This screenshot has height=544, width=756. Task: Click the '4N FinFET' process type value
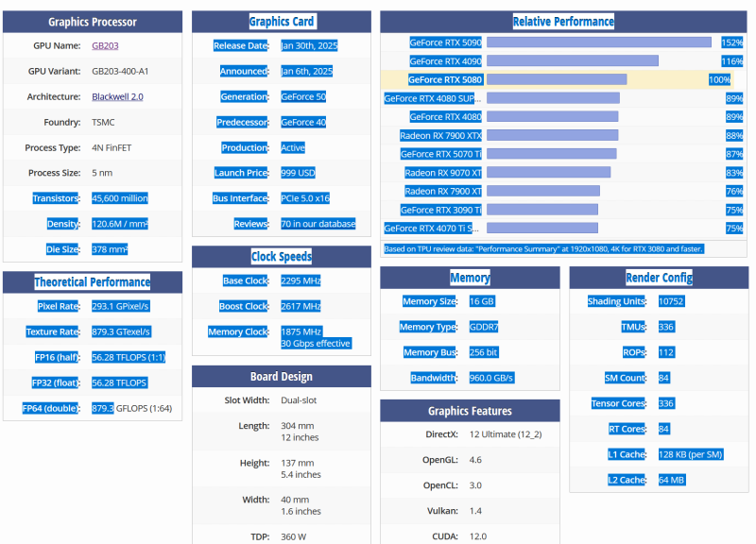click(112, 148)
